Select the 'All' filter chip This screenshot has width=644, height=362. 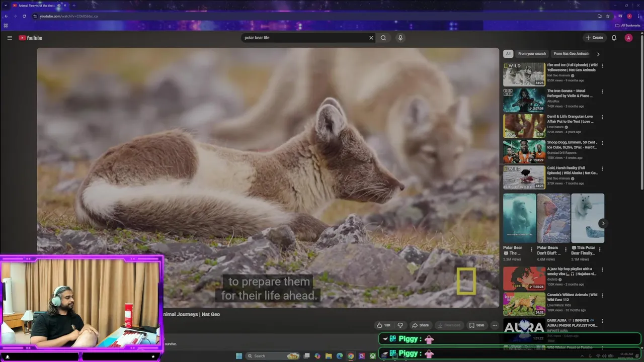coord(508,54)
